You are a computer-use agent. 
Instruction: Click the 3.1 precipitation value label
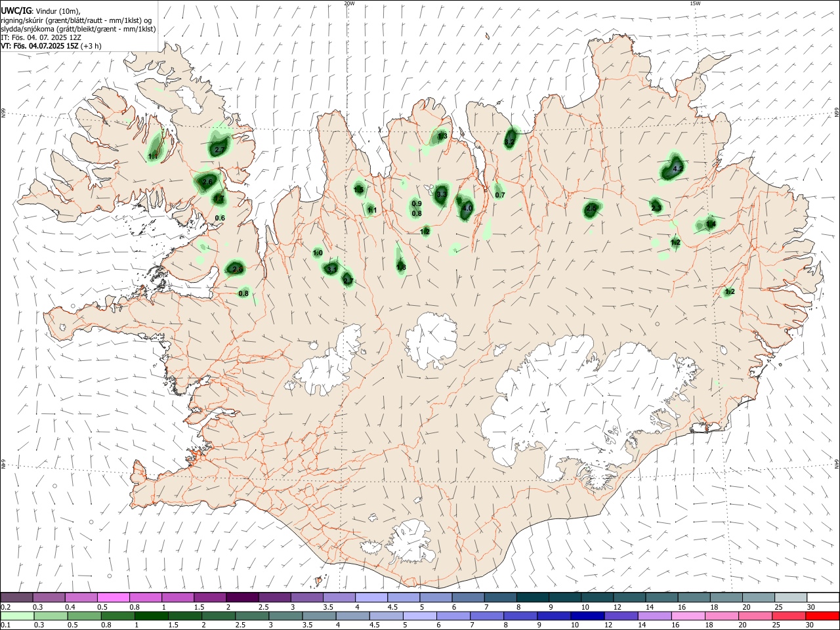(x=331, y=269)
